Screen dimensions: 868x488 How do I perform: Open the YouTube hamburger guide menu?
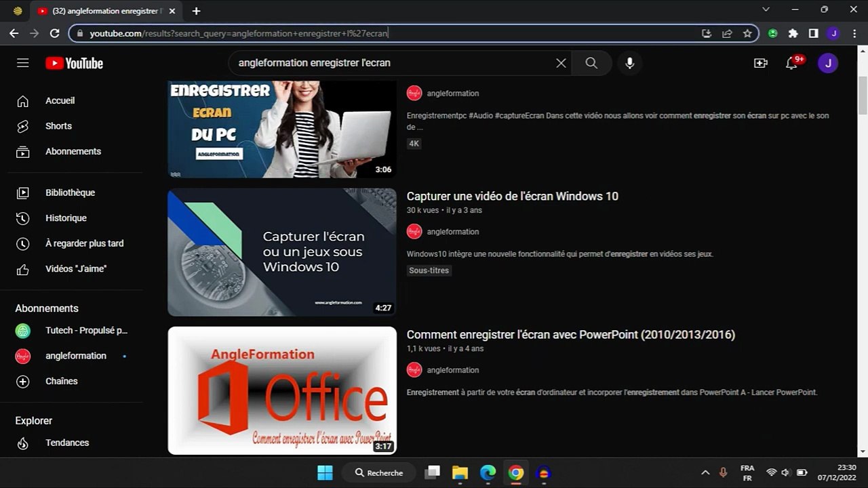23,63
